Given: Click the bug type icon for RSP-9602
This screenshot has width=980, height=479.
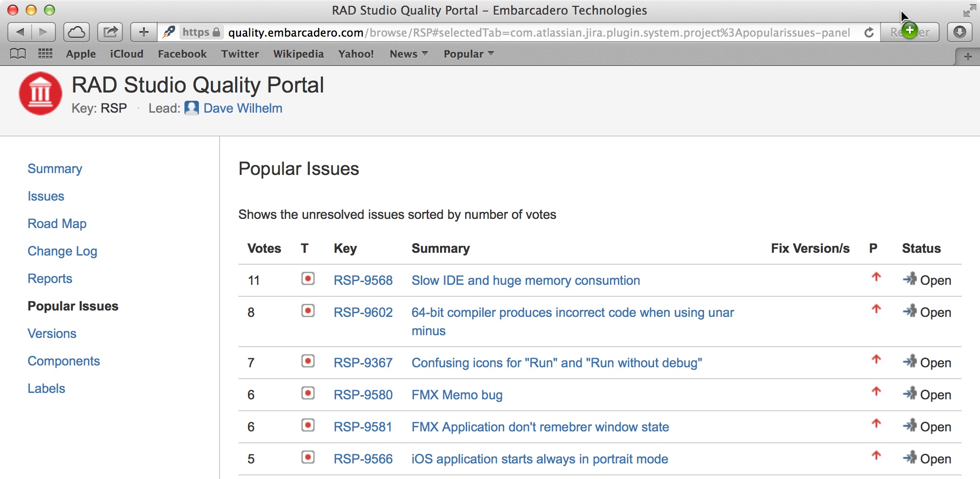Looking at the screenshot, I should click(x=308, y=311).
